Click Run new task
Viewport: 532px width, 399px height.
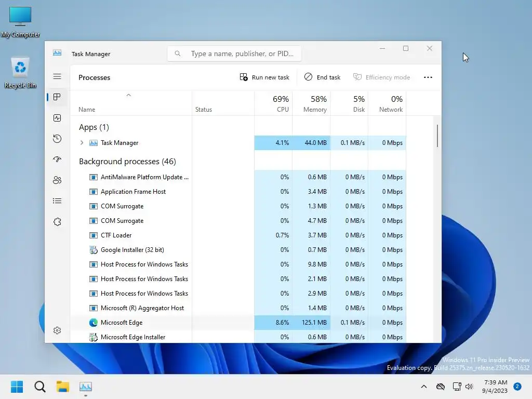(264, 77)
